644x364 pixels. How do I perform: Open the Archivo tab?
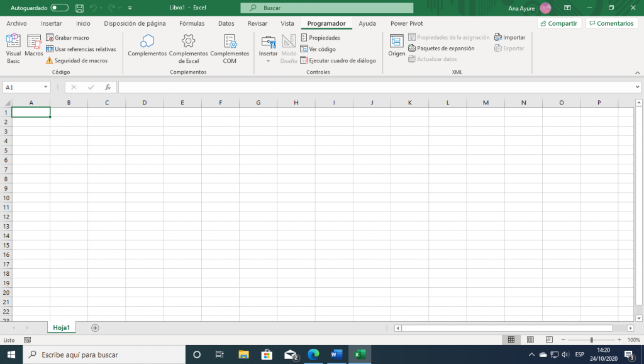pos(16,23)
